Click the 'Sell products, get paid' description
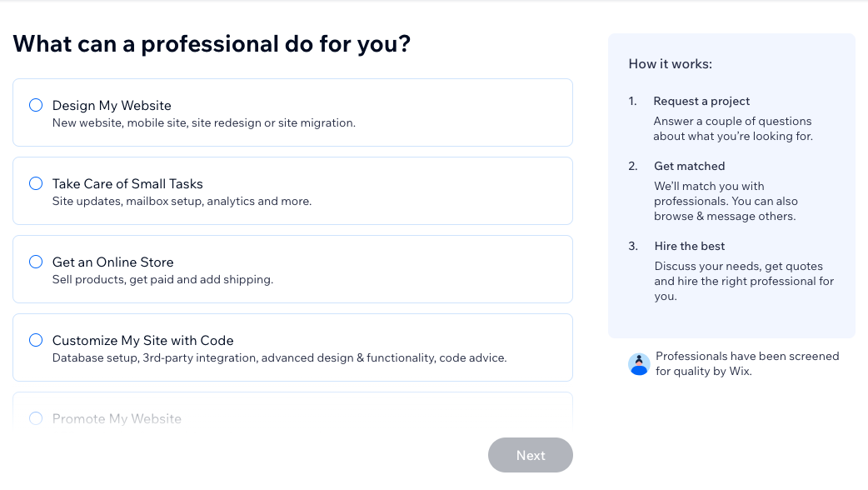 pyautogui.click(x=162, y=280)
